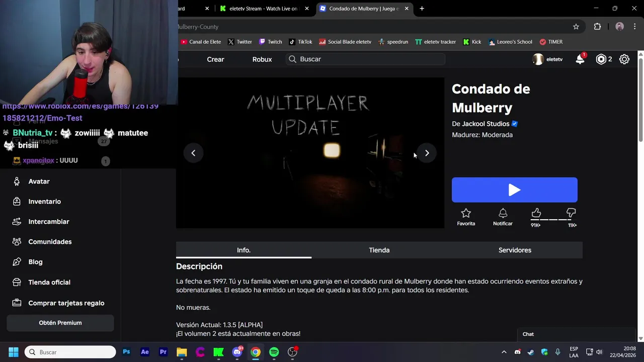This screenshot has width=644, height=362.
Task: Bookmark this page with the star icon
Action: [576, 27]
